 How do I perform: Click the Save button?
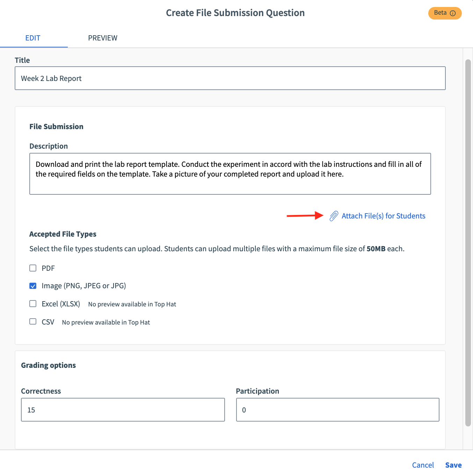(453, 465)
